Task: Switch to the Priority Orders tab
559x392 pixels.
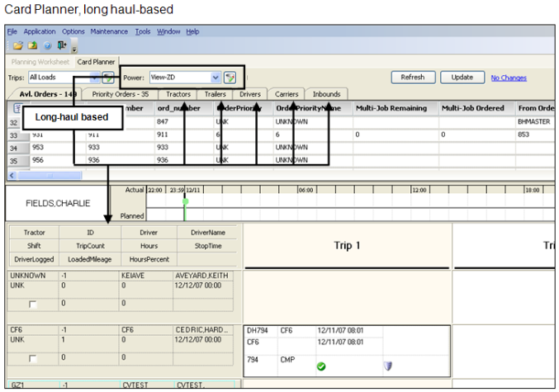Action: (121, 94)
